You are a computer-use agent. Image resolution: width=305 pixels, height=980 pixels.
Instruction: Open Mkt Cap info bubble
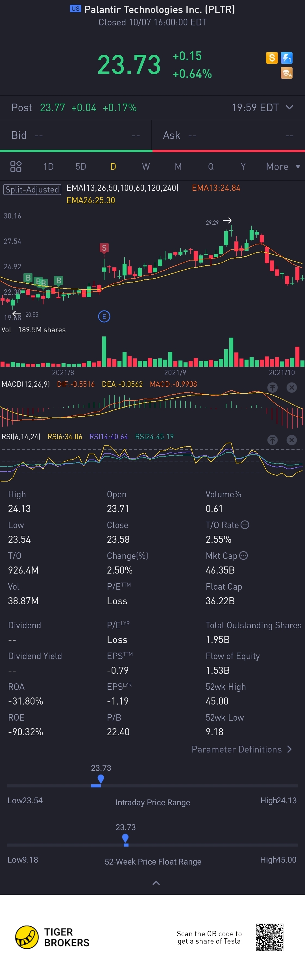(243, 555)
